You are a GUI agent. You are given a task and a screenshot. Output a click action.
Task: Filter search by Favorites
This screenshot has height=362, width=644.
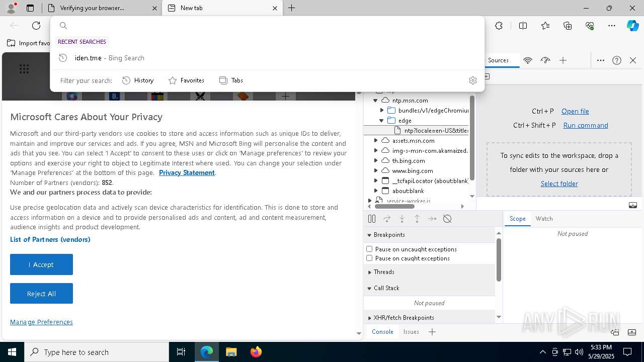pos(186,80)
